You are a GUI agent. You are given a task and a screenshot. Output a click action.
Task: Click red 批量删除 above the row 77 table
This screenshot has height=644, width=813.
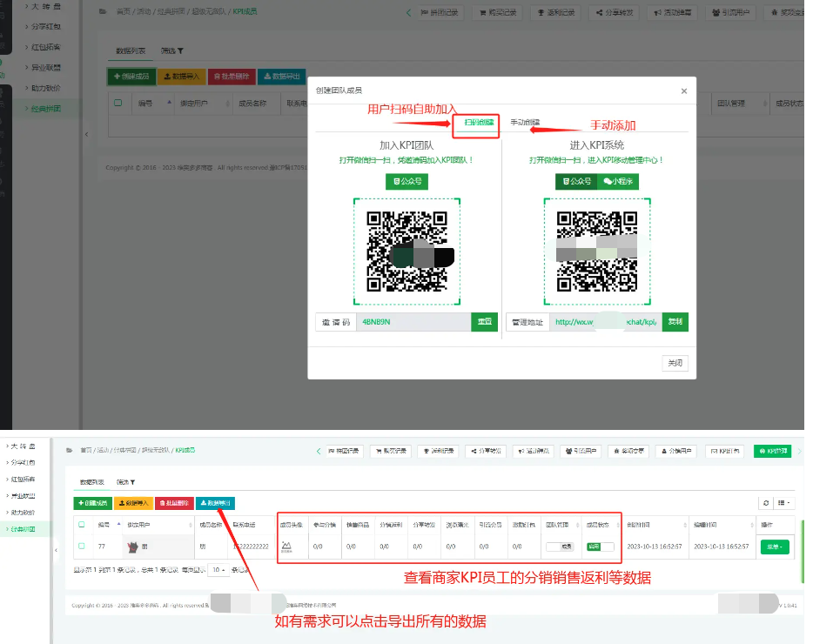tap(174, 503)
